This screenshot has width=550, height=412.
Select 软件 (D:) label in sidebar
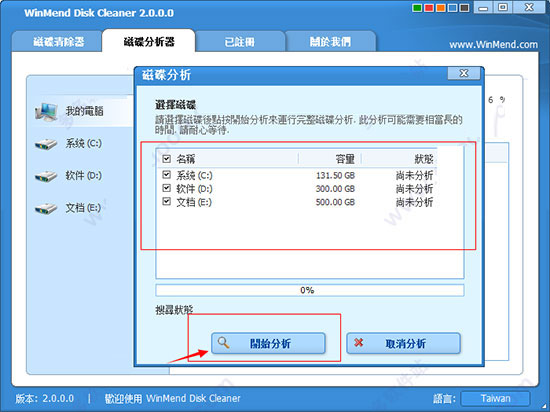pyautogui.click(x=83, y=175)
